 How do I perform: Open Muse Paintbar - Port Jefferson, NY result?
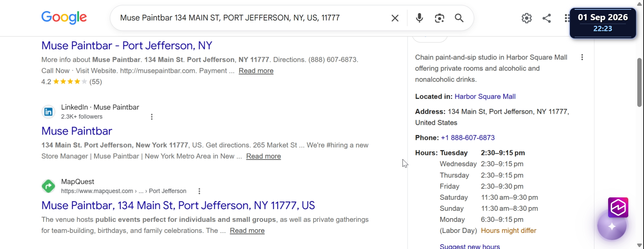pyautogui.click(x=127, y=45)
